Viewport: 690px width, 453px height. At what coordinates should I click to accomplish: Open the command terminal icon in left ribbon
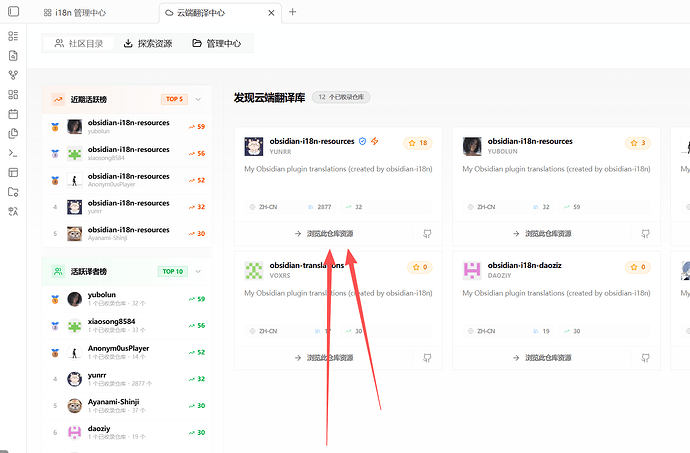pyautogui.click(x=13, y=153)
